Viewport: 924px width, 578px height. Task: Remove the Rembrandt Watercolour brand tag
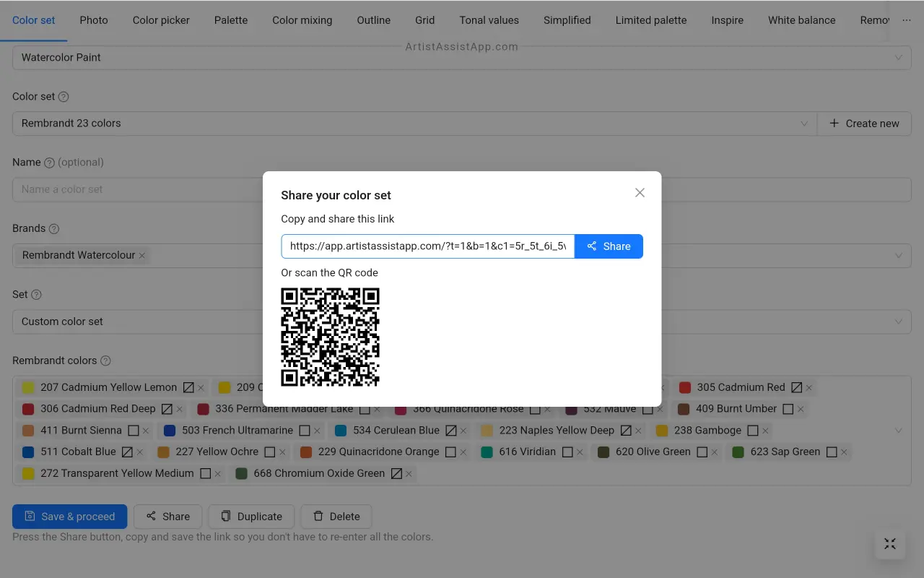point(142,256)
